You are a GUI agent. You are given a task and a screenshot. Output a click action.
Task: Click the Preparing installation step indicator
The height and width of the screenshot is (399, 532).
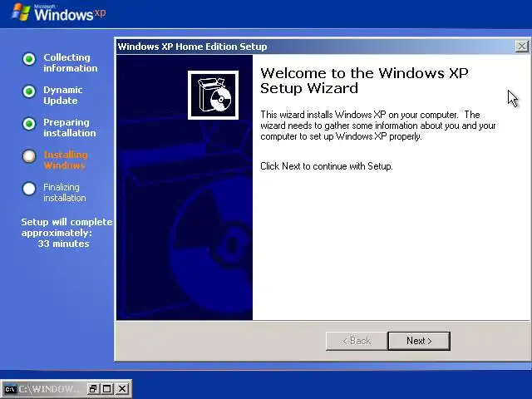[x=29, y=124]
